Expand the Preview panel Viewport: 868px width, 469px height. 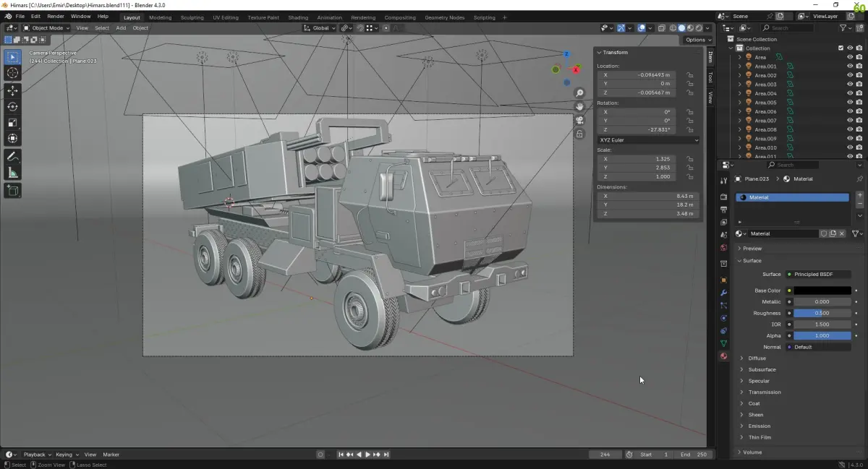pos(752,248)
